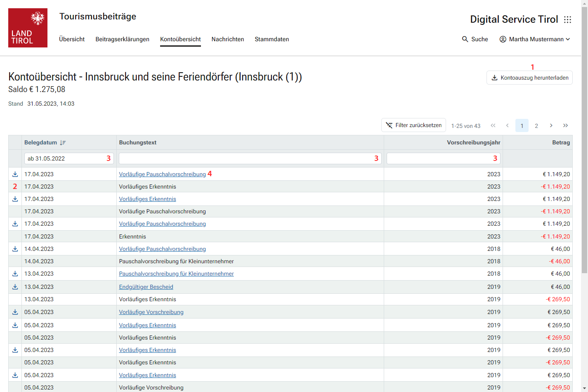Click the Land Tirol logo
The height and width of the screenshot is (392, 588).
(x=28, y=28)
